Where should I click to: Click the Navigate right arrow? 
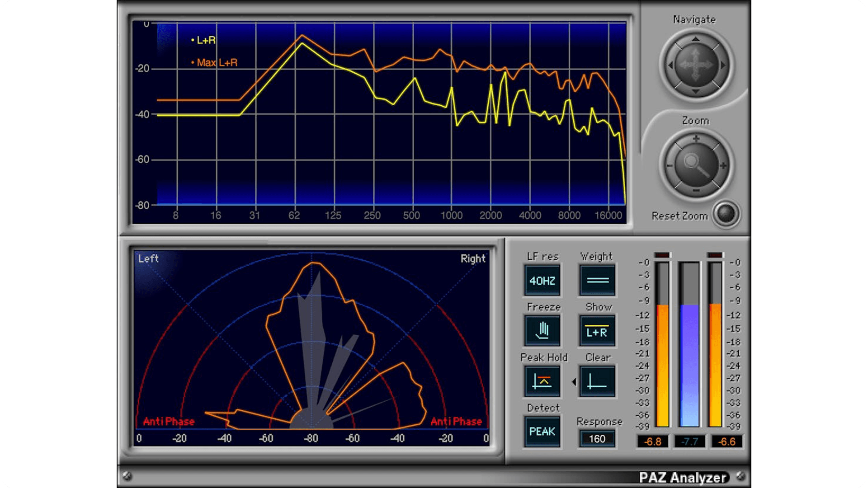coord(722,66)
